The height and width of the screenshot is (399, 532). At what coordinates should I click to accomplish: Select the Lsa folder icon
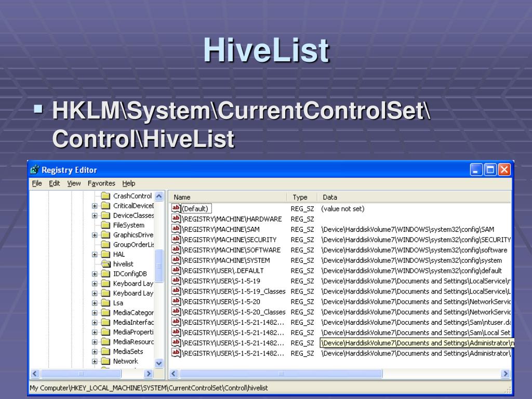click(x=106, y=303)
